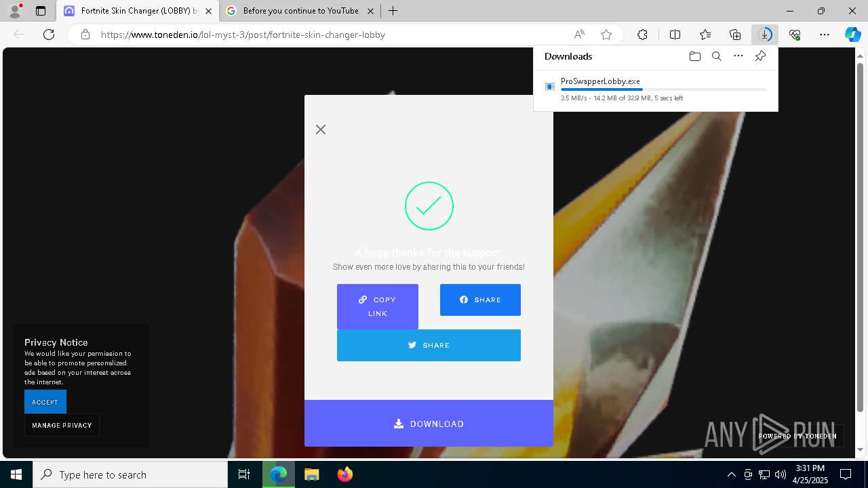
Task: Activate Read aloud icon
Action: pos(579,35)
